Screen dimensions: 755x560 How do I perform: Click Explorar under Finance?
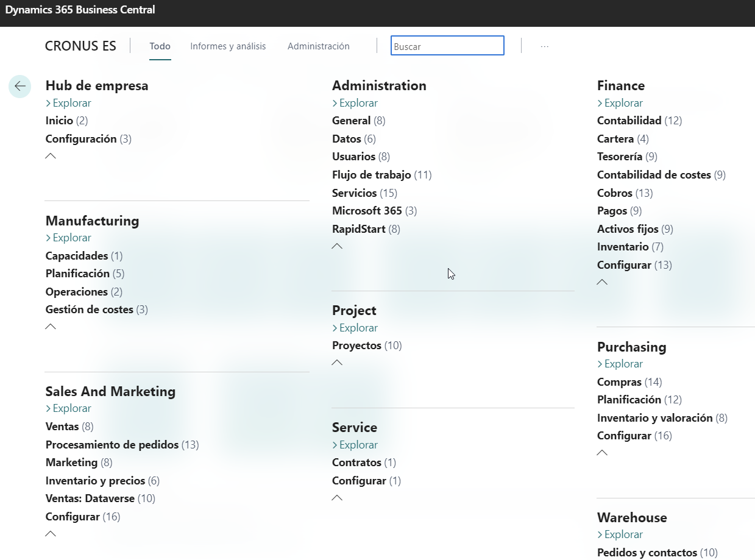(620, 103)
